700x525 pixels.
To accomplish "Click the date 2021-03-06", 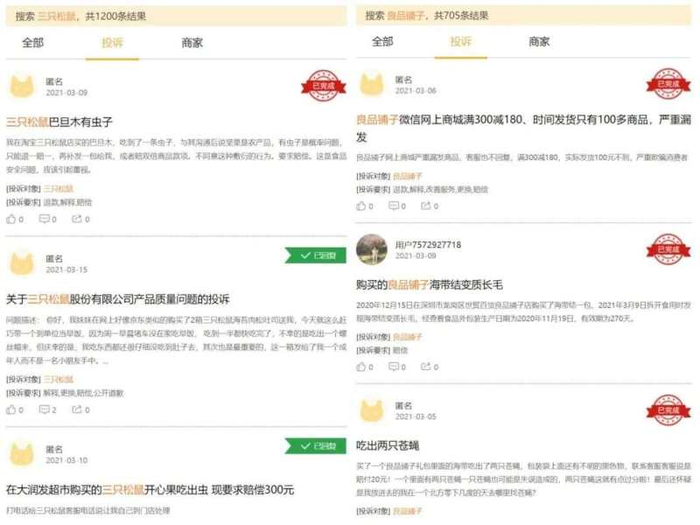I will pos(416,90).
